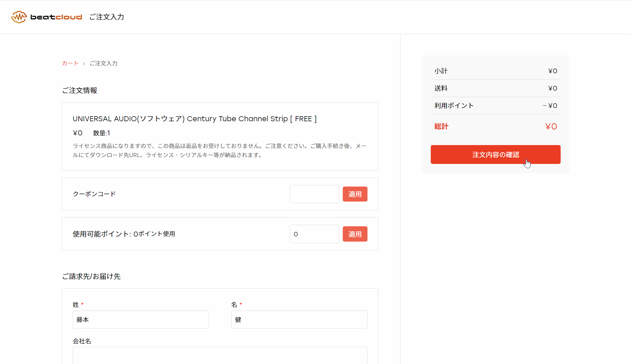
Task: Focus the points usage input field
Action: (x=314, y=234)
